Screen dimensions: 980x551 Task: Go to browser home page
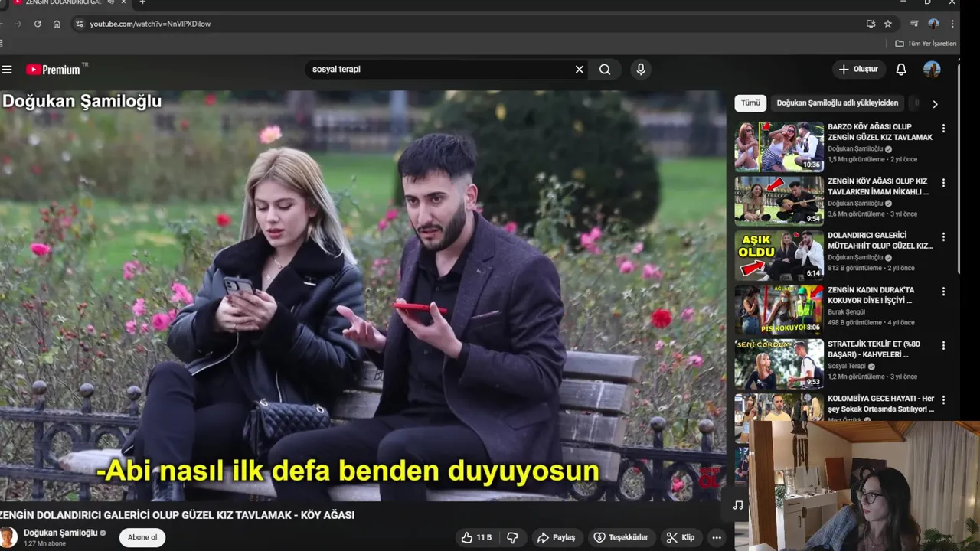click(57, 24)
